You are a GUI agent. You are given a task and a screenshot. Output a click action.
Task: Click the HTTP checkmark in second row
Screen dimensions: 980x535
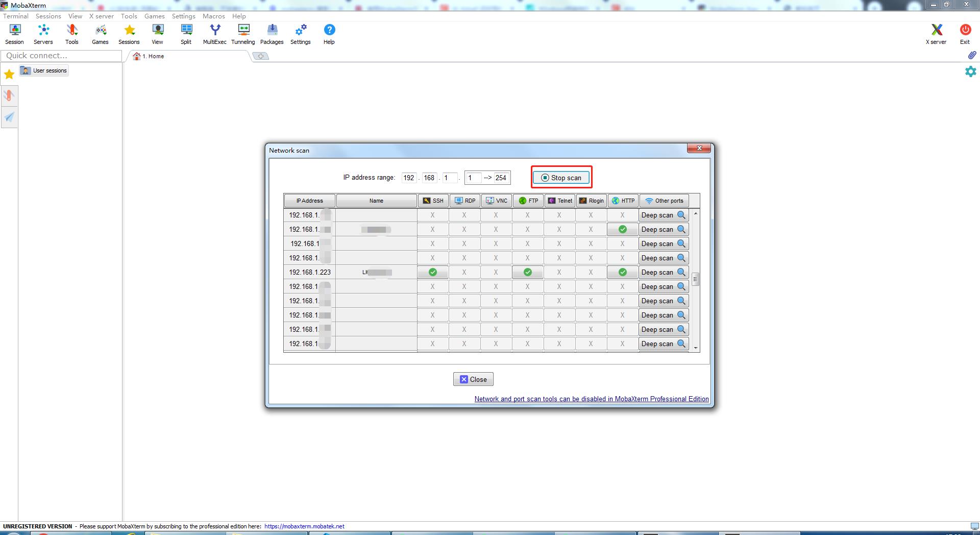click(x=623, y=229)
